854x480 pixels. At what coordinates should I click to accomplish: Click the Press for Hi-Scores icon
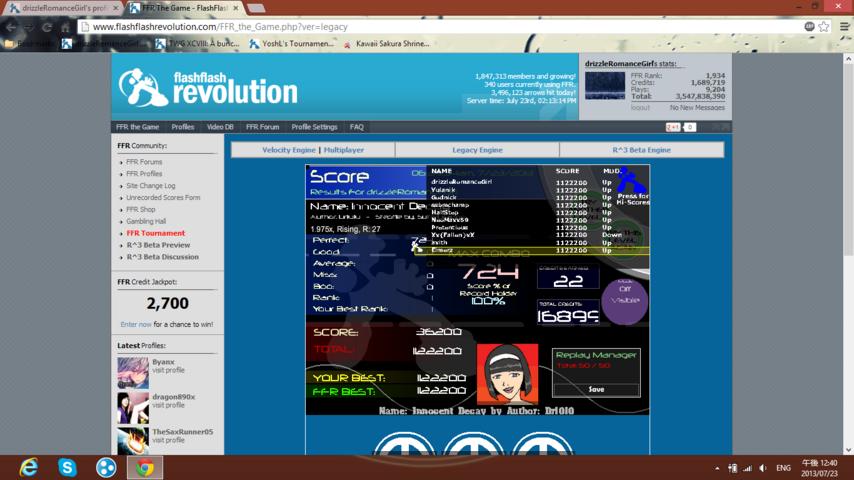pyautogui.click(x=631, y=186)
